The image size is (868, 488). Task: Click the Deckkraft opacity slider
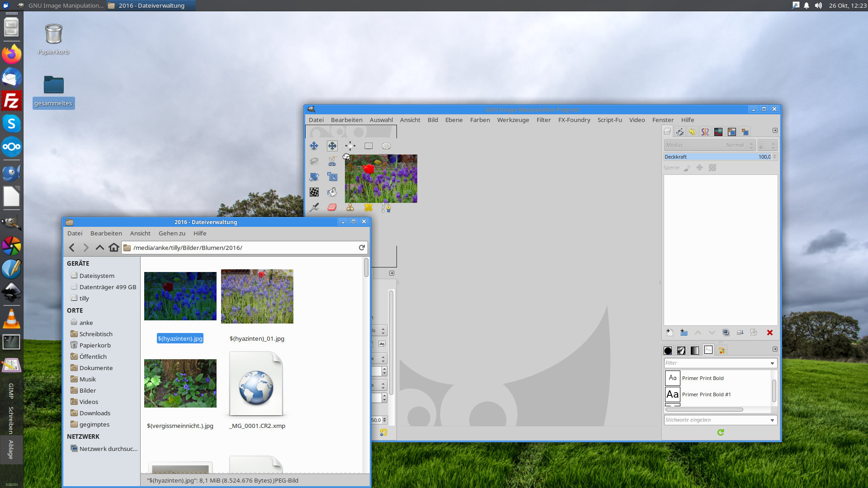pyautogui.click(x=717, y=157)
